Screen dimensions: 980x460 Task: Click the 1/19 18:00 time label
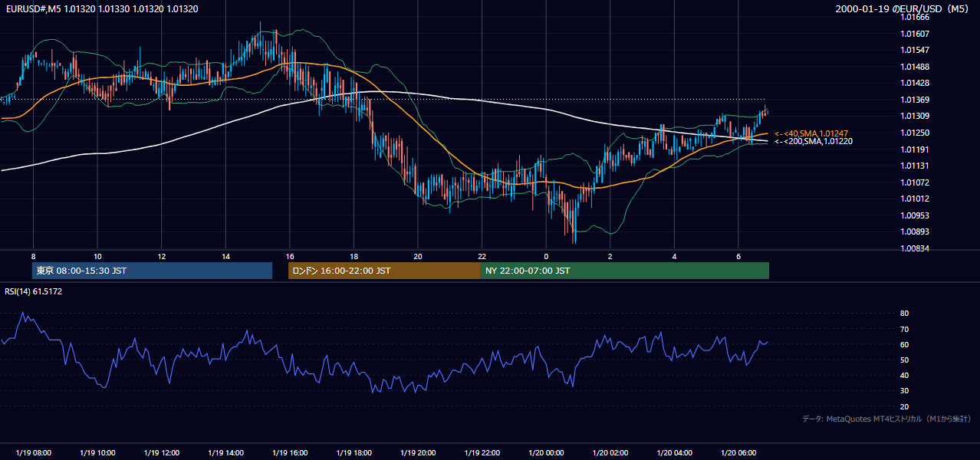point(354,452)
